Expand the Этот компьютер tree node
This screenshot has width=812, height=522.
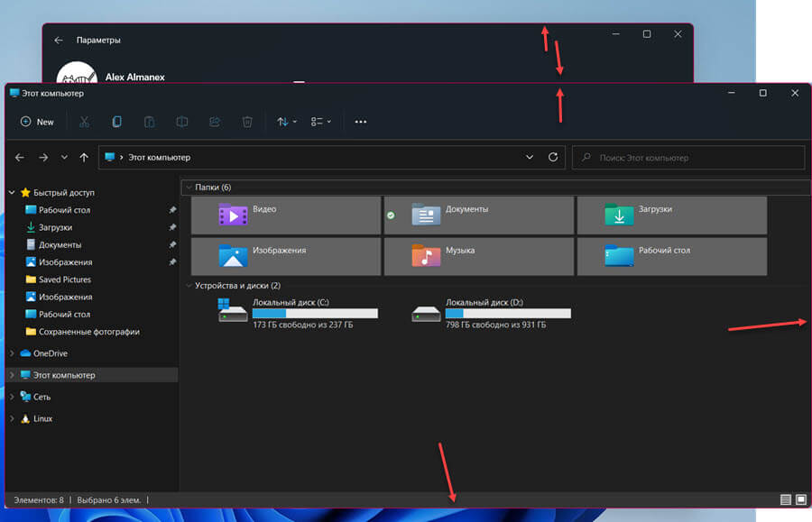click(12, 375)
